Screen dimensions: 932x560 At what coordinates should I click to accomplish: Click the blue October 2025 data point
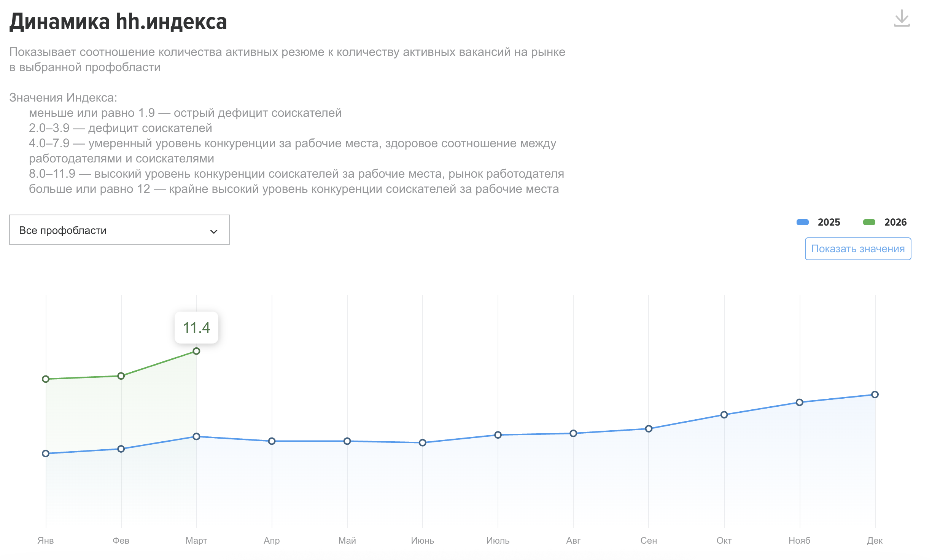tap(724, 415)
